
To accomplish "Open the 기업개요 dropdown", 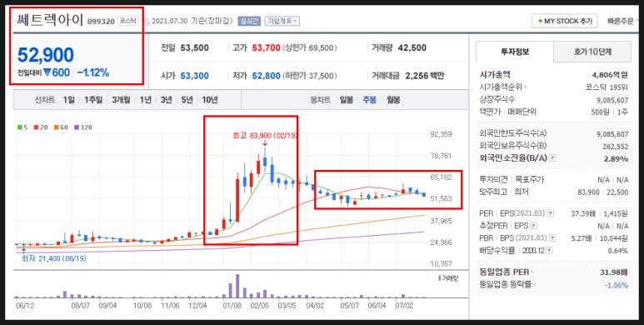I will coord(282,21).
